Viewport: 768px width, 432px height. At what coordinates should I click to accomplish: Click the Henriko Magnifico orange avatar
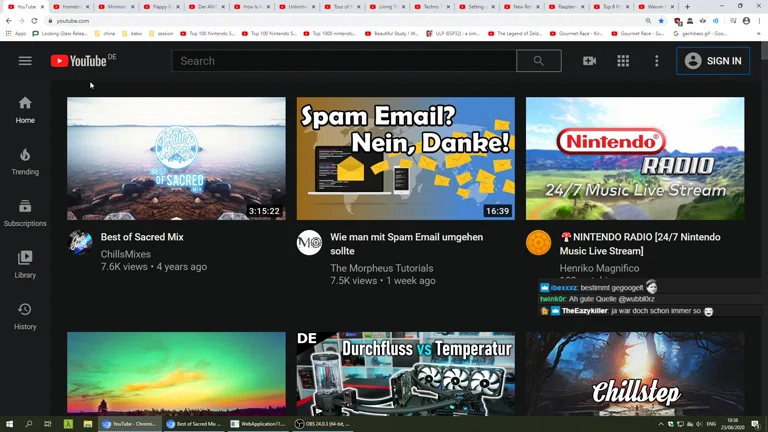click(538, 242)
